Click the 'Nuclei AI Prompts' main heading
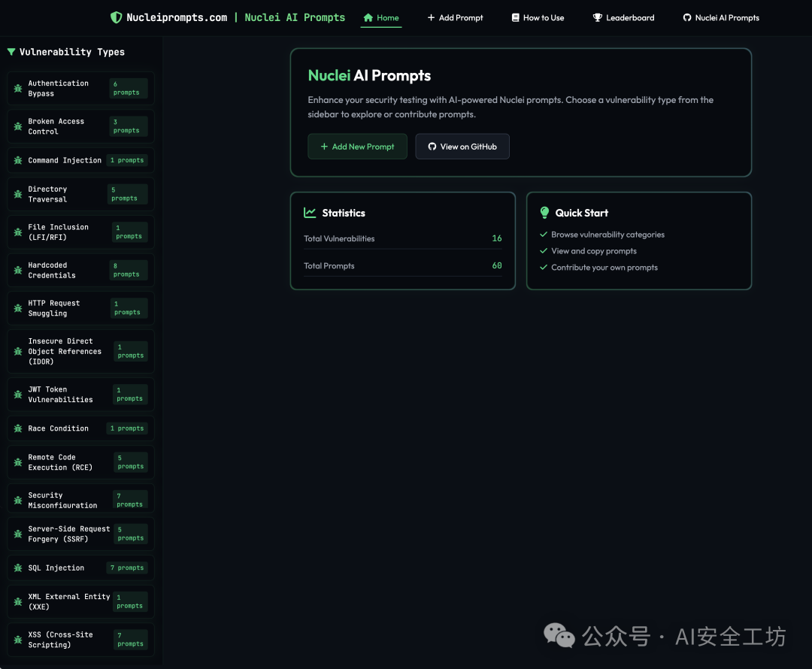 coord(369,76)
